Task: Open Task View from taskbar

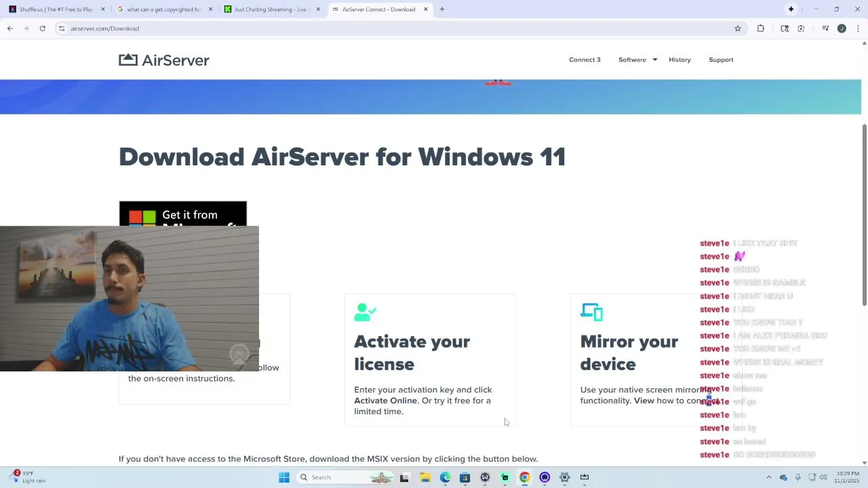Action: coord(404,477)
